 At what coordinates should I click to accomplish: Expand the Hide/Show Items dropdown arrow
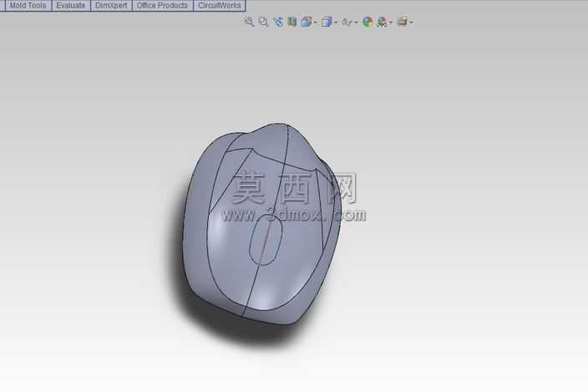[356, 23]
